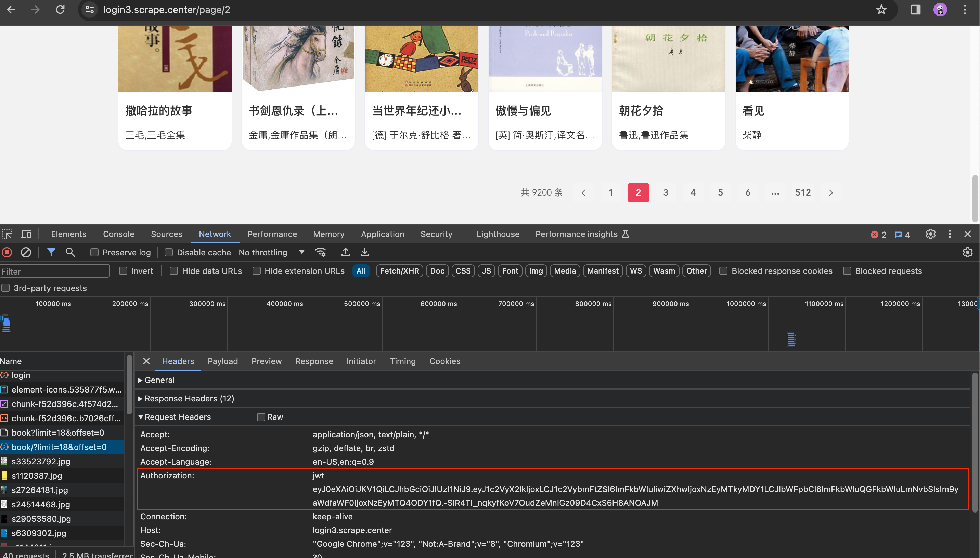This screenshot has width=980, height=558.
Task: Collapse the Request Headers section
Action: [175, 417]
